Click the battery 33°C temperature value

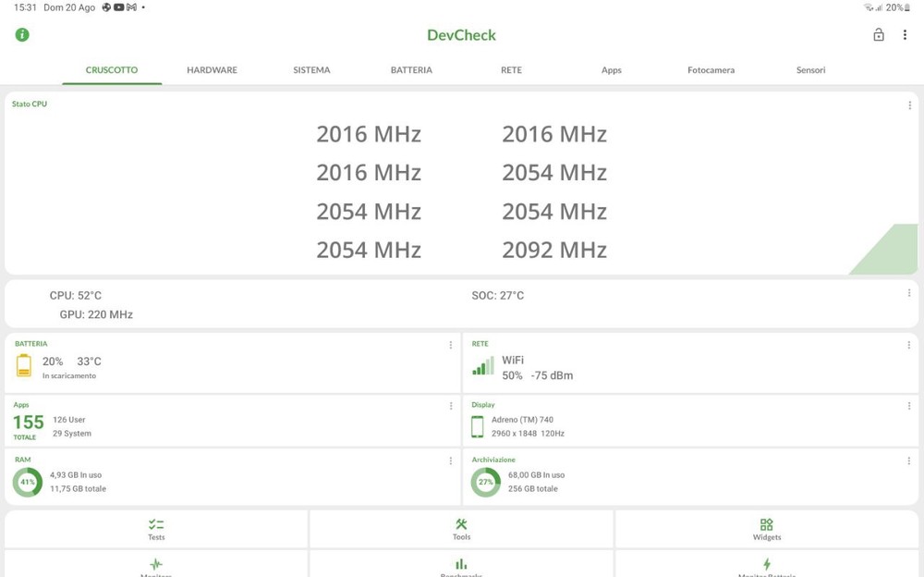point(89,361)
